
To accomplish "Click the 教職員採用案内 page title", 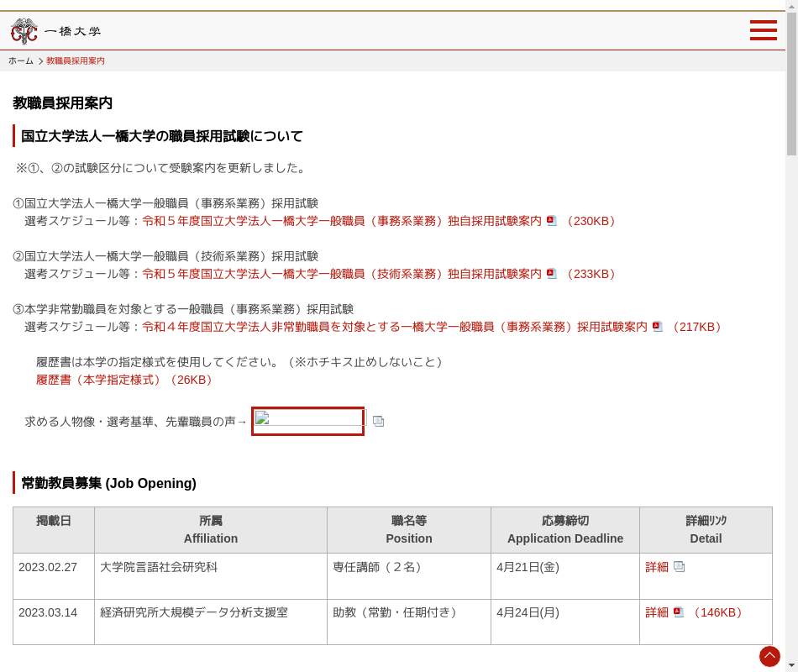I will click(63, 103).
